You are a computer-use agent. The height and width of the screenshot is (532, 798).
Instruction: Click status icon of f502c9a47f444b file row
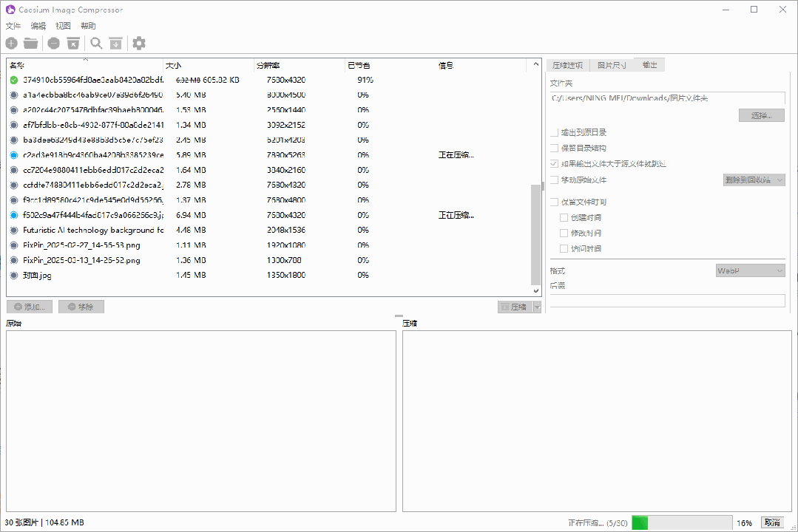point(14,215)
